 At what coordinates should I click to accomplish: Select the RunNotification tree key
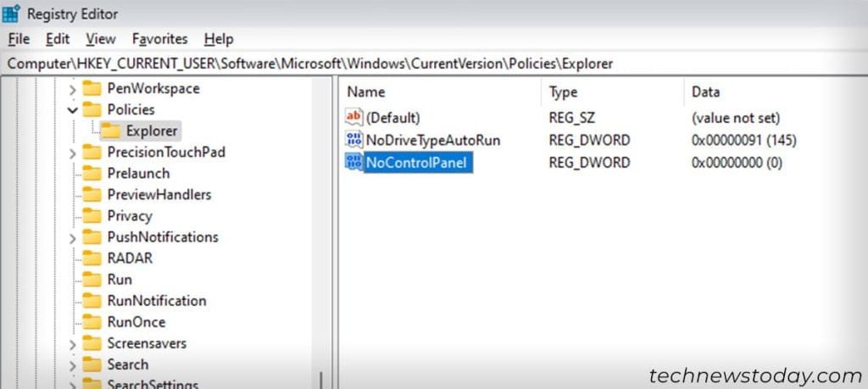click(x=157, y=301)
